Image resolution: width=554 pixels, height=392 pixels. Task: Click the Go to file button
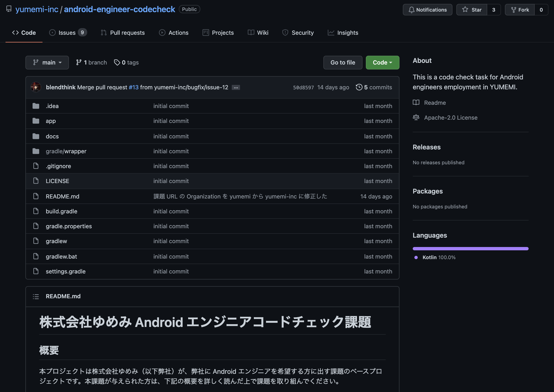[x=343, y=63]
